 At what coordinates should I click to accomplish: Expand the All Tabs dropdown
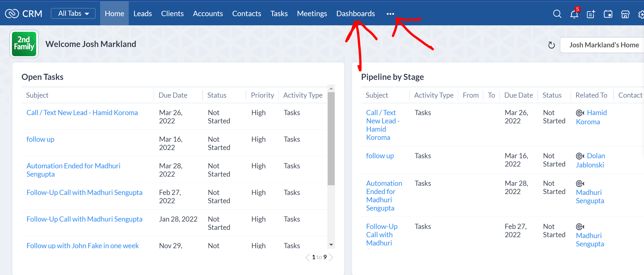click(x=73, y=13)
